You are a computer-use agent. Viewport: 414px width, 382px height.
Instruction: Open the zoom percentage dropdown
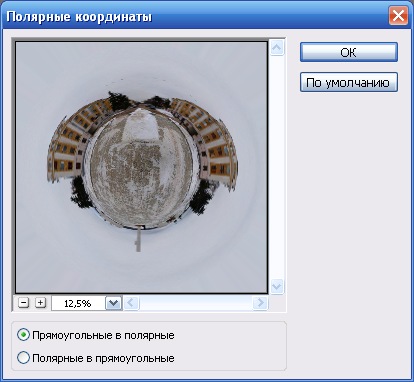click(x=114, y=303)
